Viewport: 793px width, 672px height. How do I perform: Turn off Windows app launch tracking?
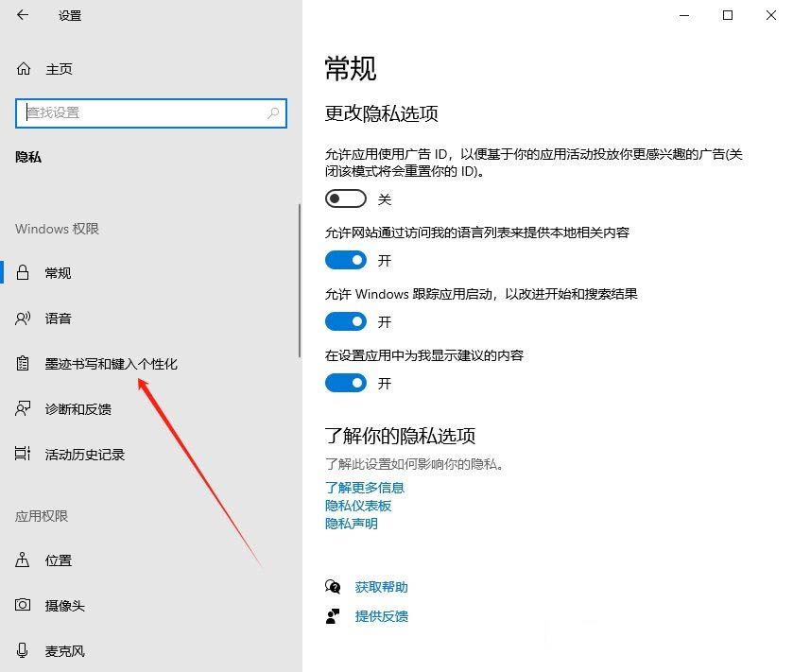pyautogui.click(x=345, y=321)
